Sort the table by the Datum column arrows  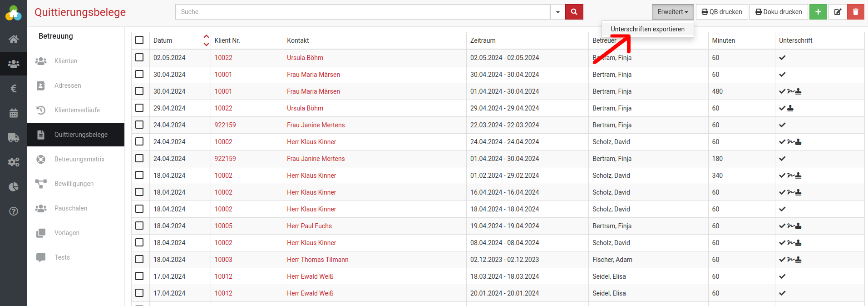(206, 40)
